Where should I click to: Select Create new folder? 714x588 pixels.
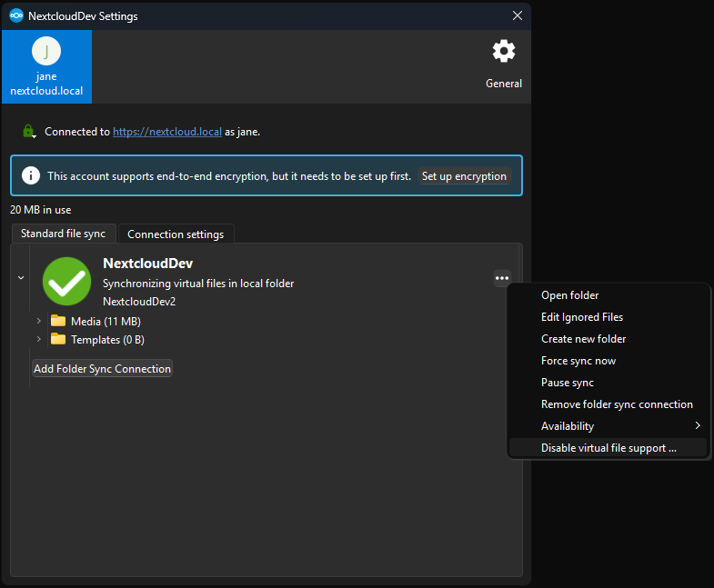608,339
